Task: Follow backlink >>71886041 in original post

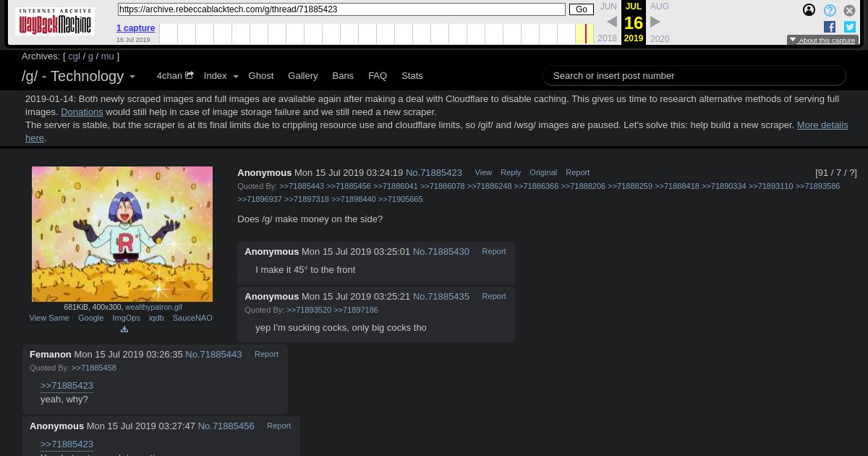Action: tap(396, 186)
